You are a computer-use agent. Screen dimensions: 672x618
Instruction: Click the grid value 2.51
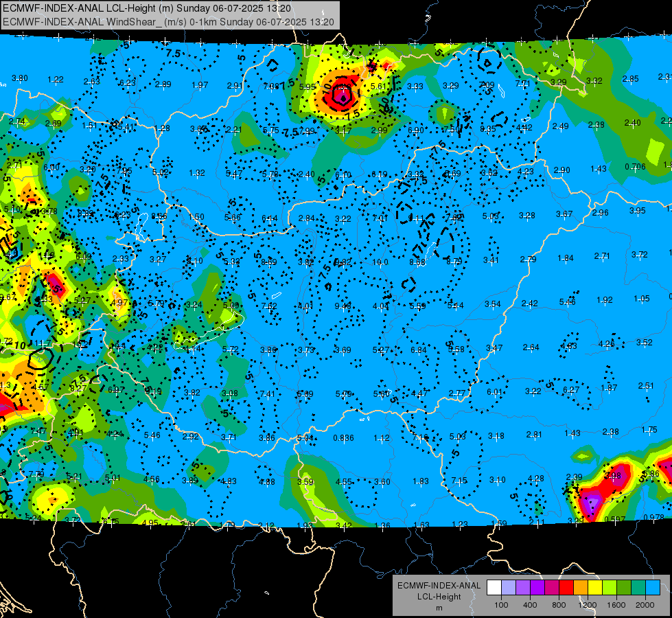[x=646, y=385]
